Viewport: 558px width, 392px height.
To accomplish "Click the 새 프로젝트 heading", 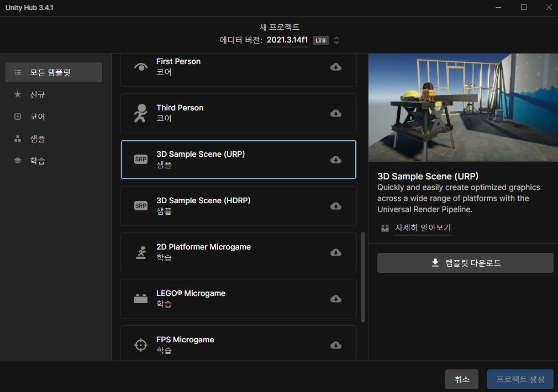I will click(x=280, y=27).
